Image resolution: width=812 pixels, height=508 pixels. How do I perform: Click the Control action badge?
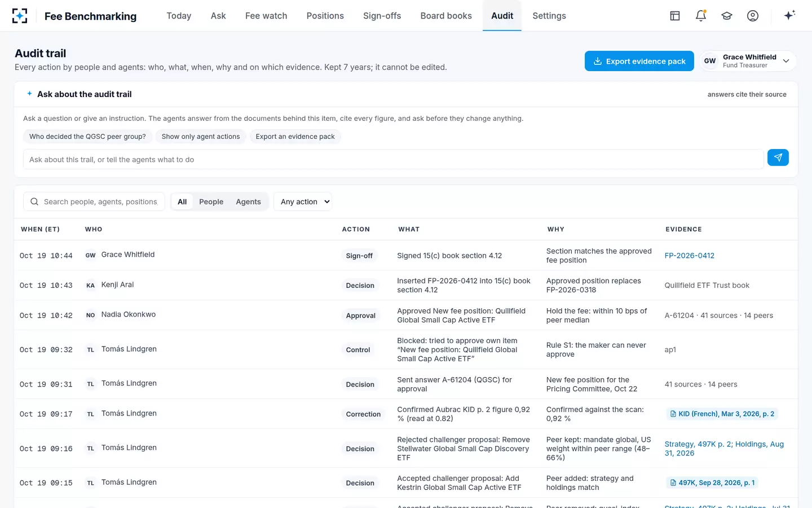click(x=358, y=350)
